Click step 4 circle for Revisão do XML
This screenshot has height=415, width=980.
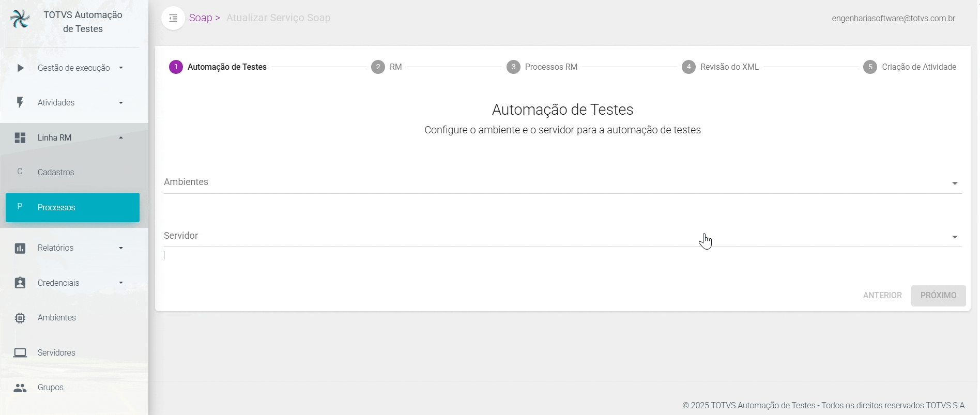pos(688,67)
